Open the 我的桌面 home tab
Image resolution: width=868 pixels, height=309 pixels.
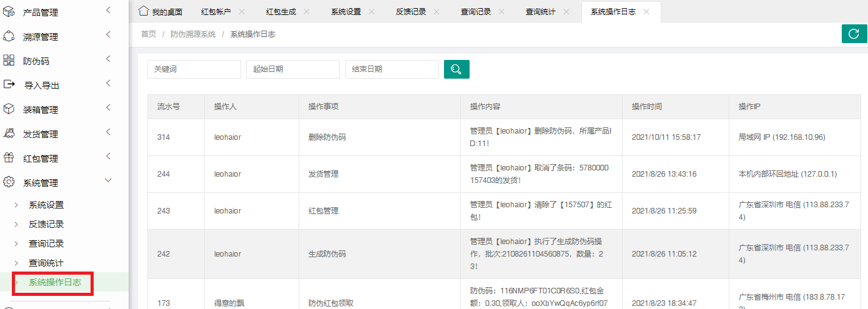[x=160, y=12]
